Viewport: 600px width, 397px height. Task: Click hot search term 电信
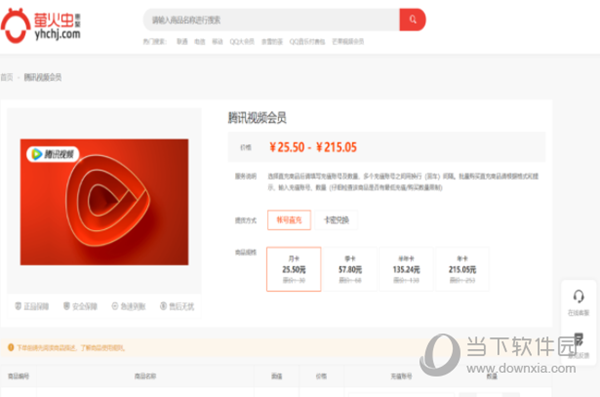click(x=200, y=41)
